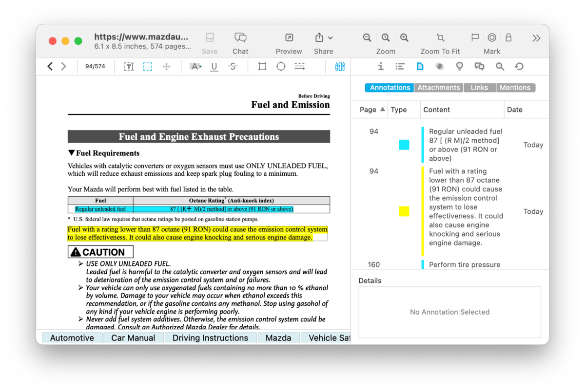Click the yellow highlight annotation swatch
The image size is (585, 392).
click(404, 211)
